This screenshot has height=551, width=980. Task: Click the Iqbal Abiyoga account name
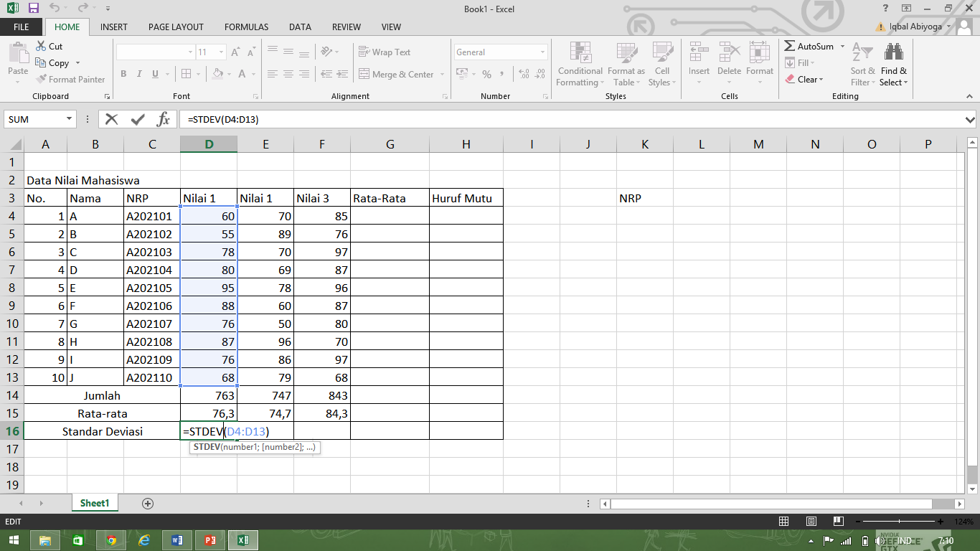click(917, 27)
